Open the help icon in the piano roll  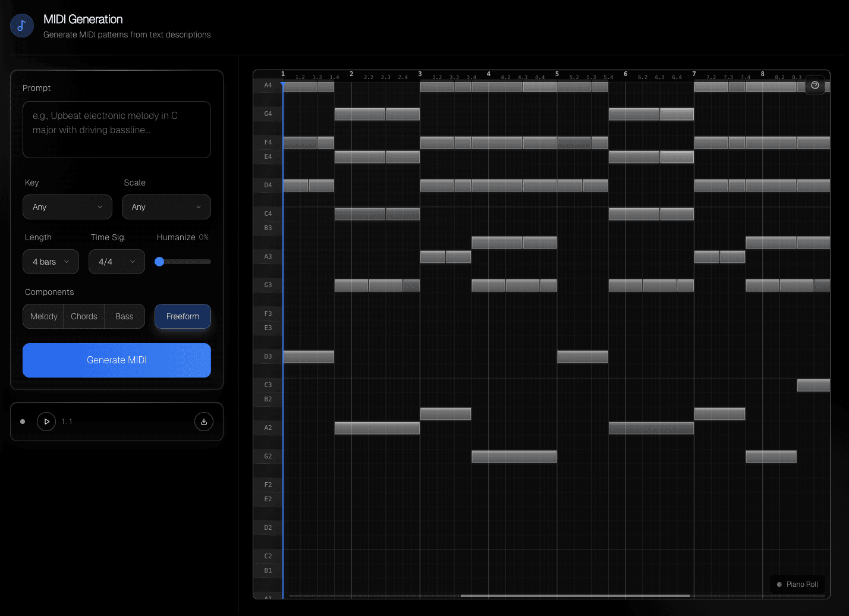(815, 85)
